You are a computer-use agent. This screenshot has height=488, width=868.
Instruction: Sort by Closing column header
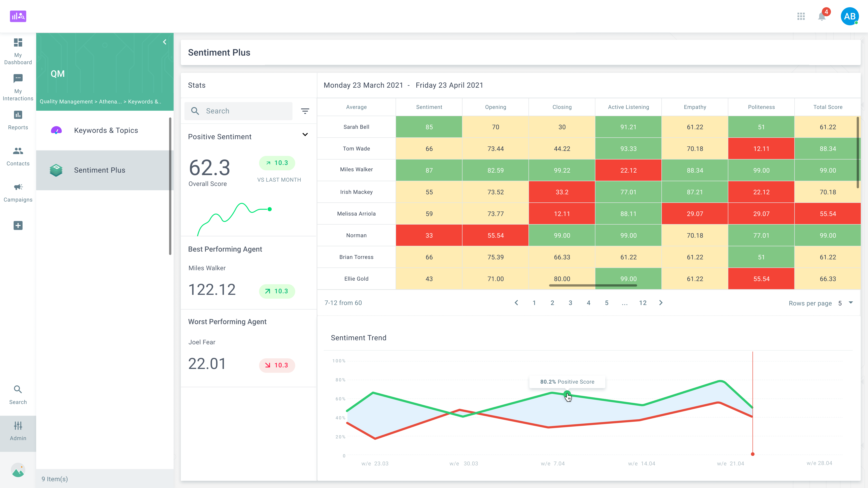click(x=562, y=107)
